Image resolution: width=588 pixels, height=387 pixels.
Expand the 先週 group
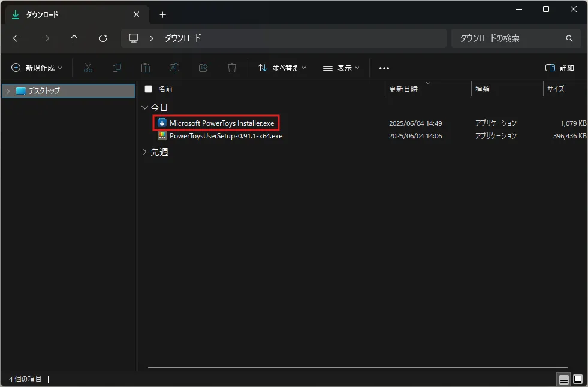(x=144, y=152)
